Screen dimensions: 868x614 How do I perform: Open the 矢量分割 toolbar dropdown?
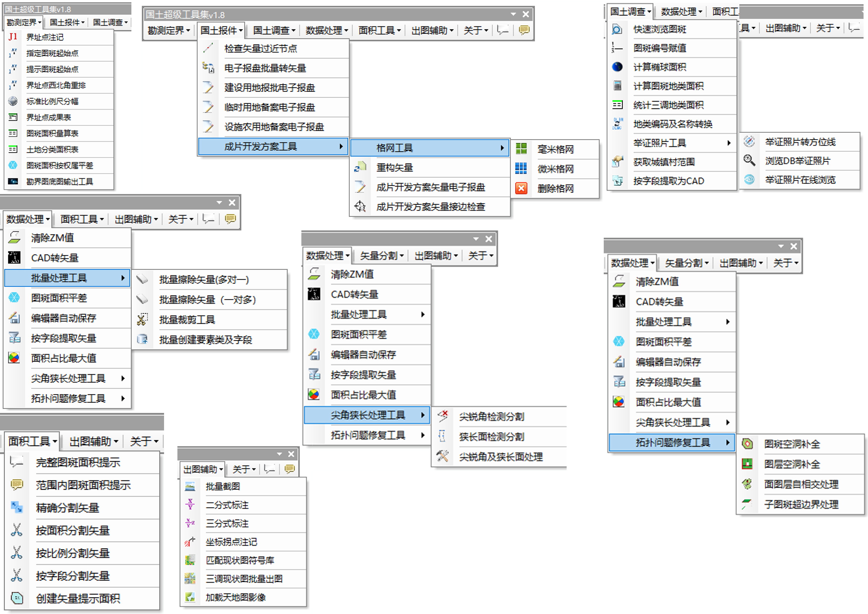(x=382, y=256)
